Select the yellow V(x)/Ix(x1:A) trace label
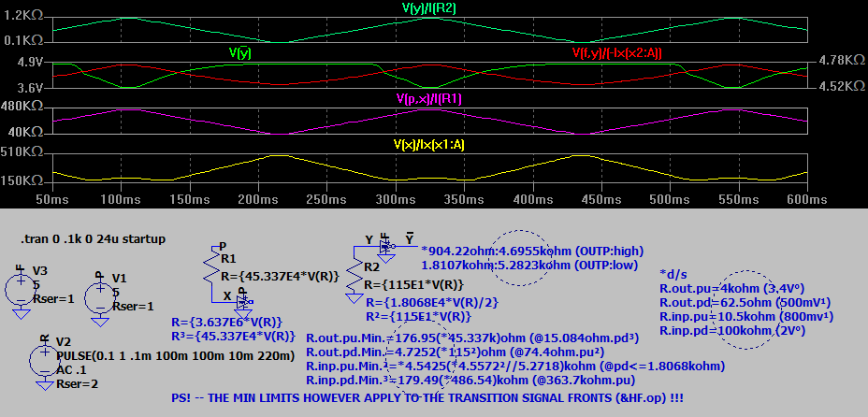The height and width of the screenshot is (417, 868). coord(428,143)
